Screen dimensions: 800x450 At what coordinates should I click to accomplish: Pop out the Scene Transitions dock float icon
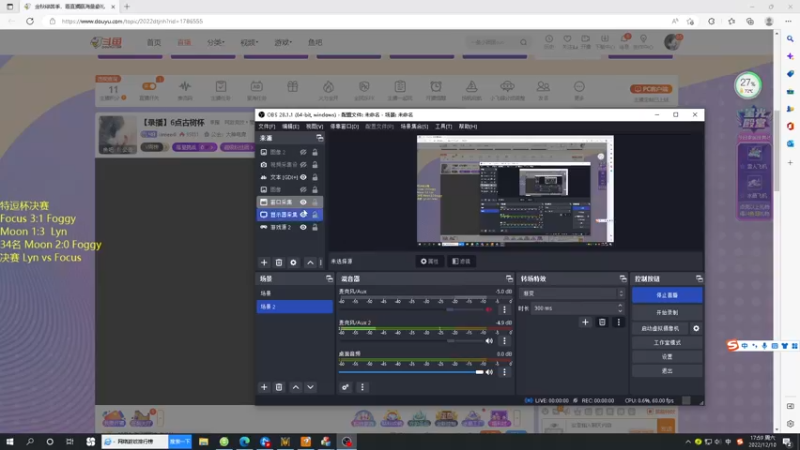pyautogui.click(x=623, y=279)
